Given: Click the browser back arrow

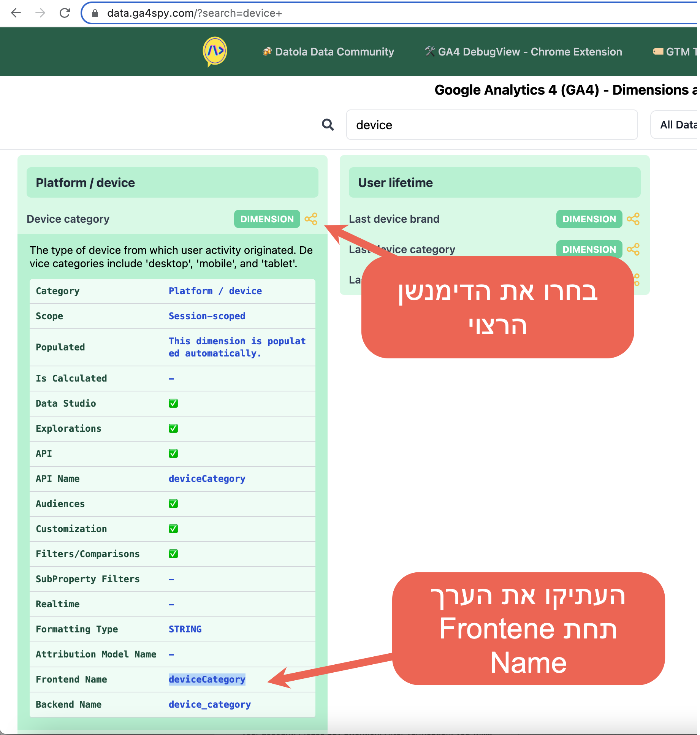Looking at the screenshot, I should point(16,13).
